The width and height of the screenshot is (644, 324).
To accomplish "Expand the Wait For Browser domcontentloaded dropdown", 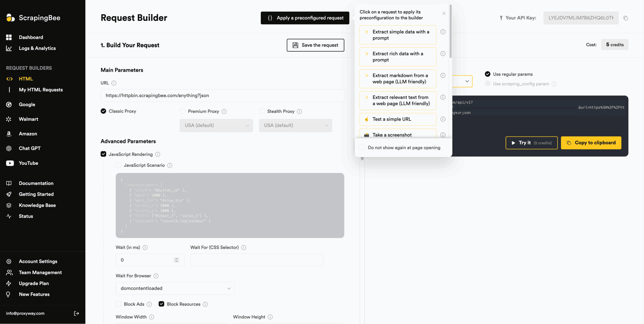I will point(175,288).
